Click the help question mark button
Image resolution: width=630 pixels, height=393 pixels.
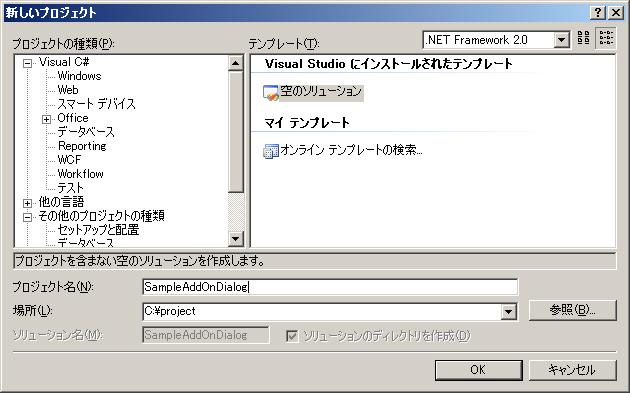597,13
